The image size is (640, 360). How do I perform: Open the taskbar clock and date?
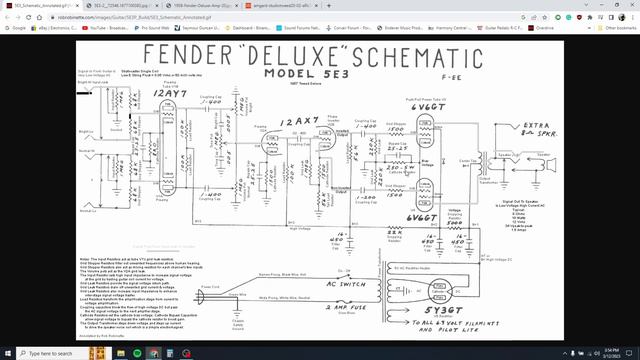coord(611,353)
